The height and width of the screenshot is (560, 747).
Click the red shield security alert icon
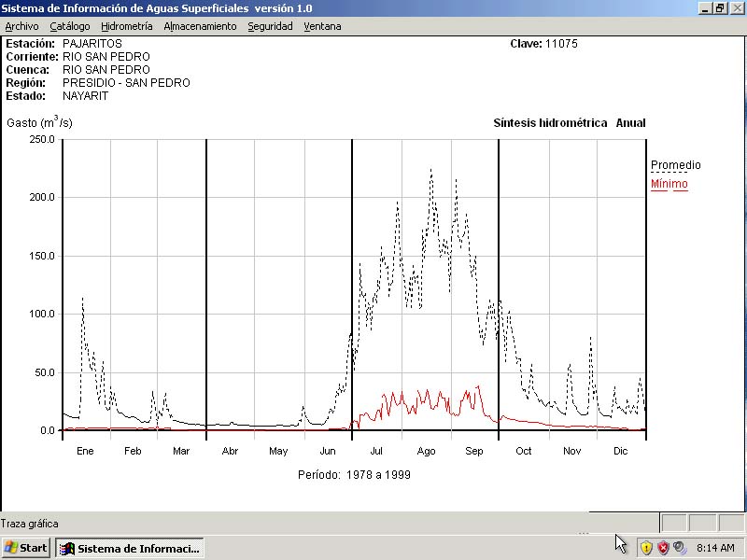(x=663, y=548)
